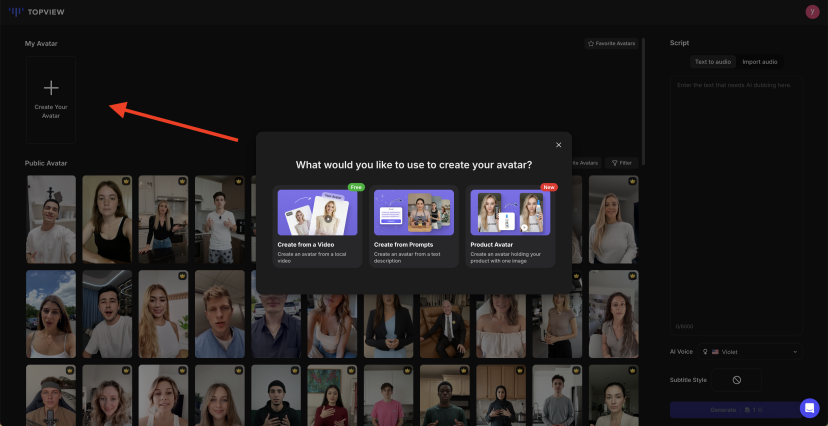Image resolution: width=828 pixels, height=426 pixels.
Task: Click the avatar list vertical scrollbar
Action: pyautogui.click(x=643, y=101)
